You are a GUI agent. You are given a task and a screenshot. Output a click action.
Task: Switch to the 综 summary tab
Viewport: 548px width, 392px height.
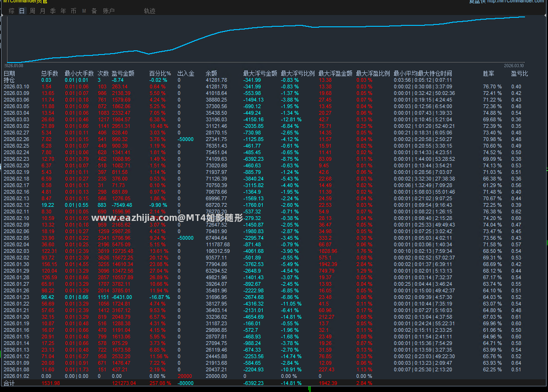tap(12, 11)
